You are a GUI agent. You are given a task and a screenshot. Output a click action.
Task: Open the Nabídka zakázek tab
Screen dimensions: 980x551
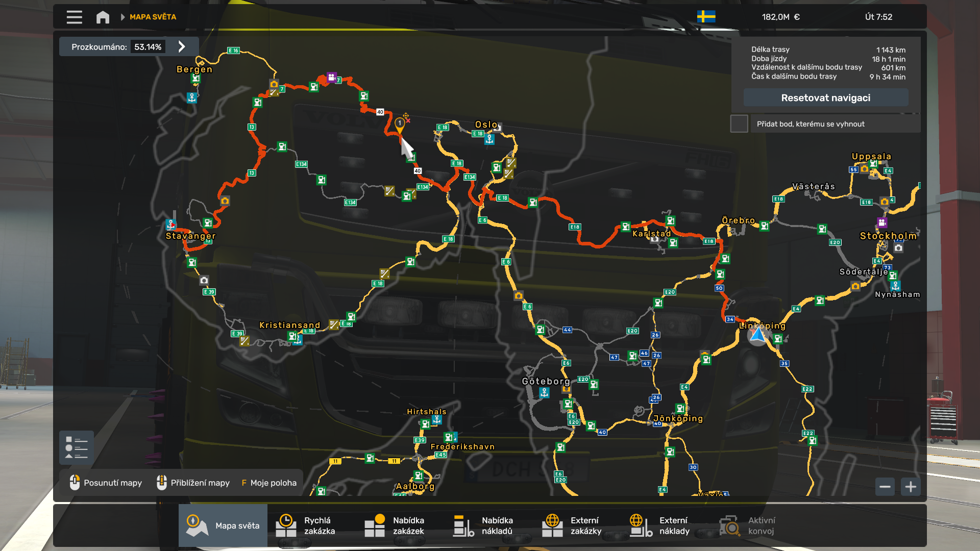[x=400, y=525]
